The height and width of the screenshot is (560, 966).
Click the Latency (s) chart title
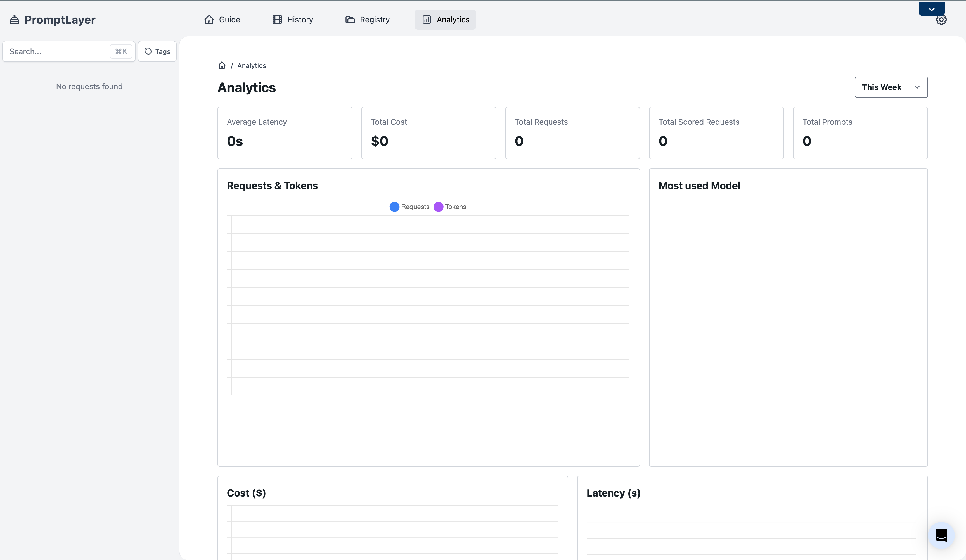(x=613, y=493)
